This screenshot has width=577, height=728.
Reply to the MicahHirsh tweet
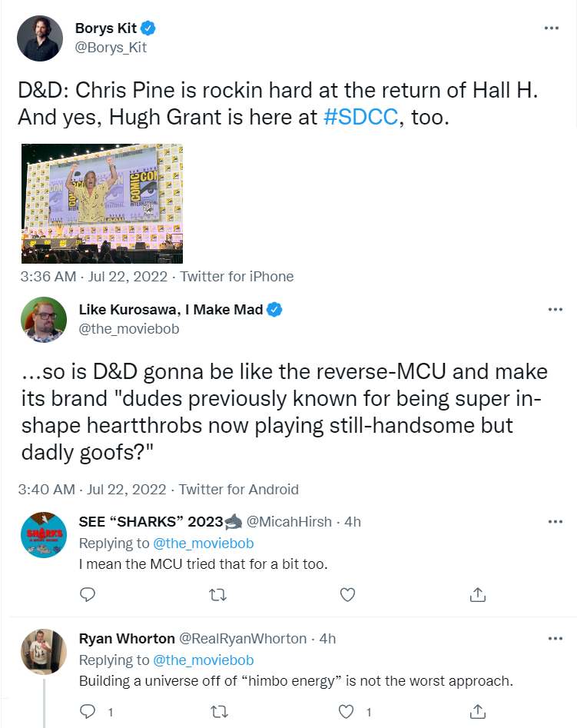click(x=88, y=595)
